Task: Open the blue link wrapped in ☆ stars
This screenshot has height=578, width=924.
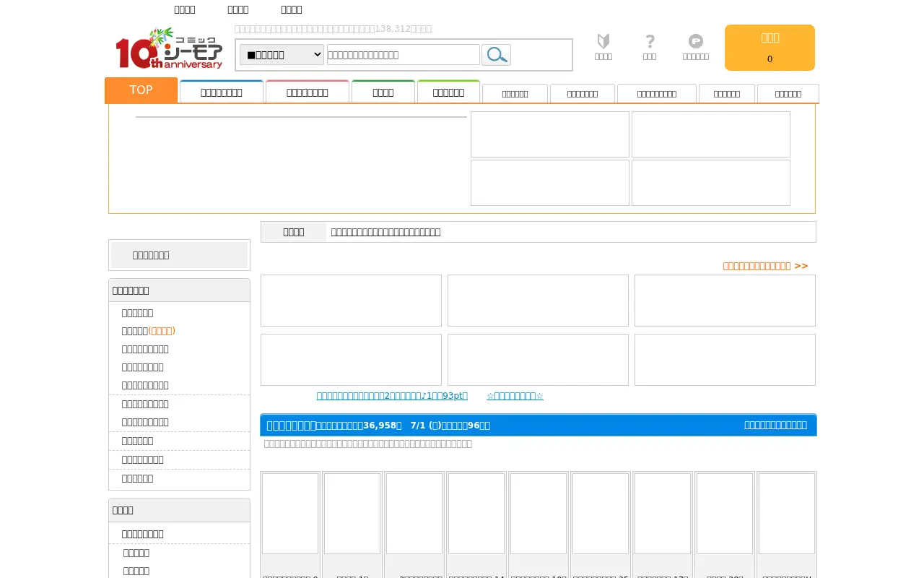Action: click(x=515, y=396)
